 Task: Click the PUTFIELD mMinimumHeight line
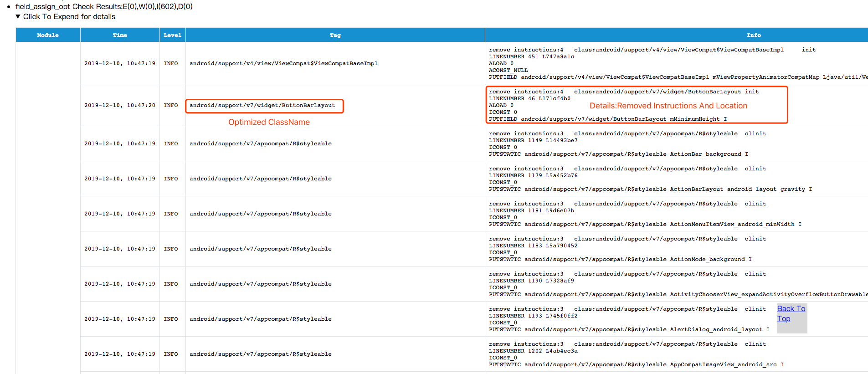coord(608,119)
